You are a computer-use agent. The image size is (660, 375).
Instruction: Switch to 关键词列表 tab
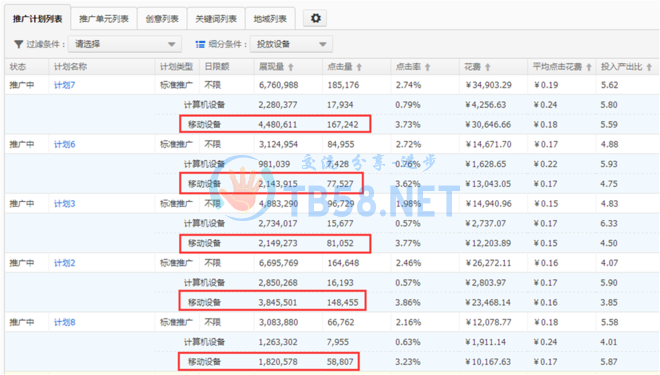pos(216,19)
